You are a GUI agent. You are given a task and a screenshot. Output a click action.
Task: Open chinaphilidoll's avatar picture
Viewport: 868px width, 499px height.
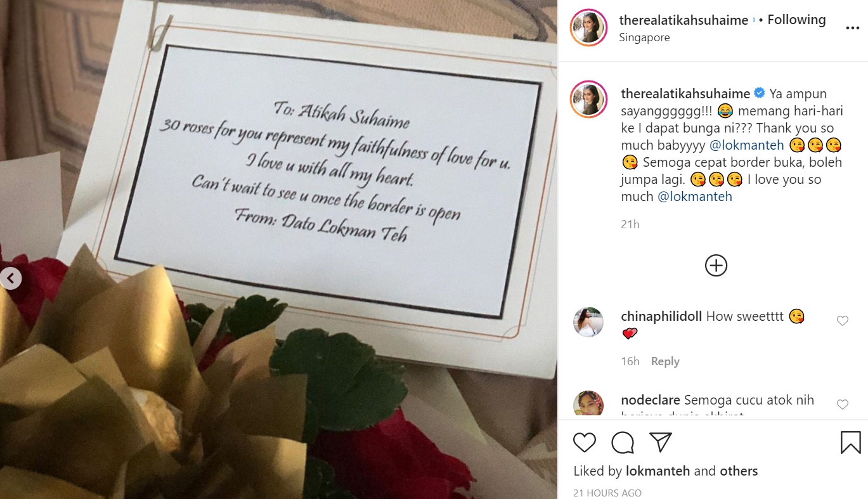click(x=588, y=322)
